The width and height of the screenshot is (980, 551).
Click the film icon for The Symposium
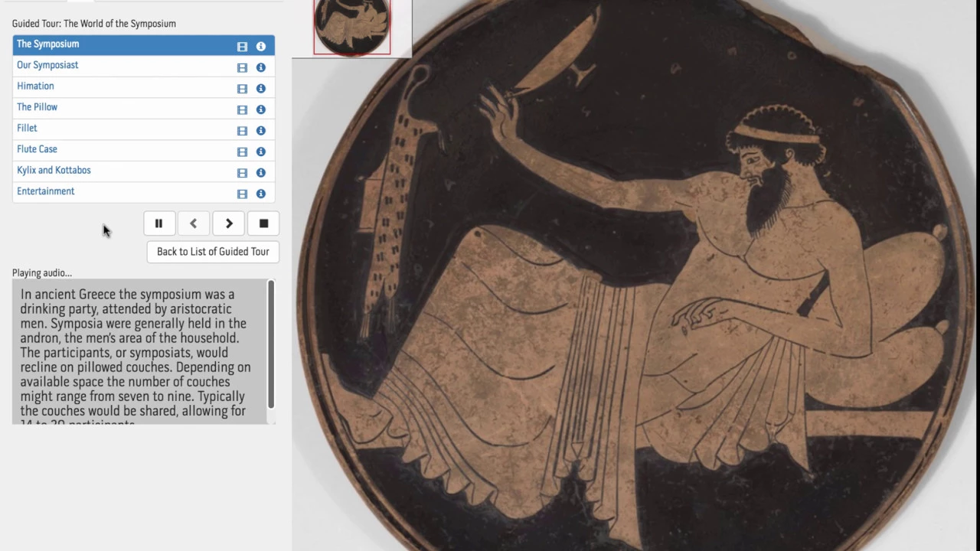242,47
